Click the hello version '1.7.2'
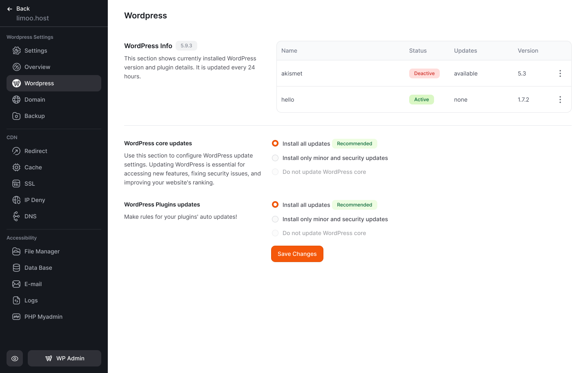The image size is (588, 373). pyautogui.click(x=523, y=100)
